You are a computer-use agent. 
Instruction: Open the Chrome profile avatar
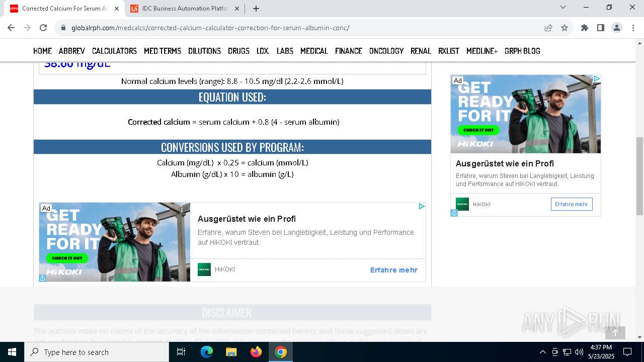pos(617,28)
